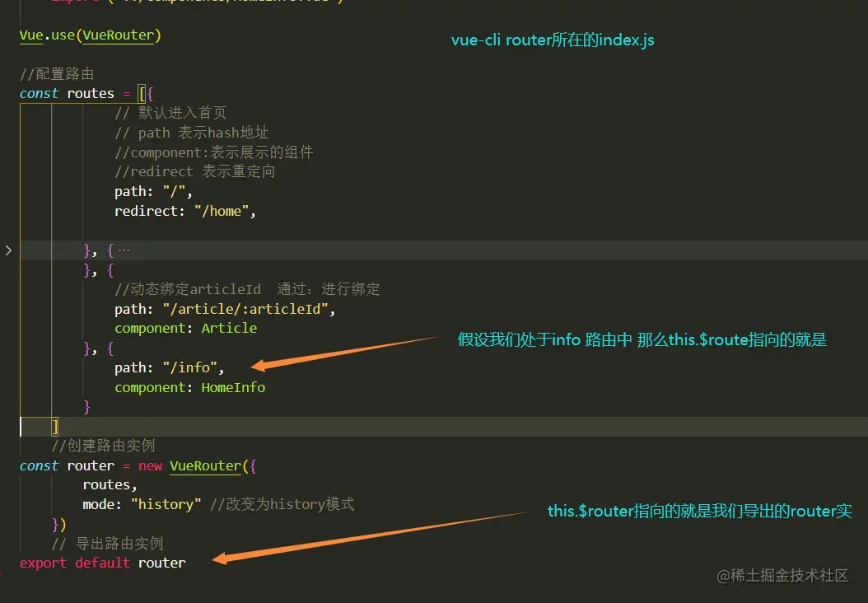Click the '// 导出路由实例' comment
The image size is (868, 603).
pyautogui.click(x=107, y=543)
